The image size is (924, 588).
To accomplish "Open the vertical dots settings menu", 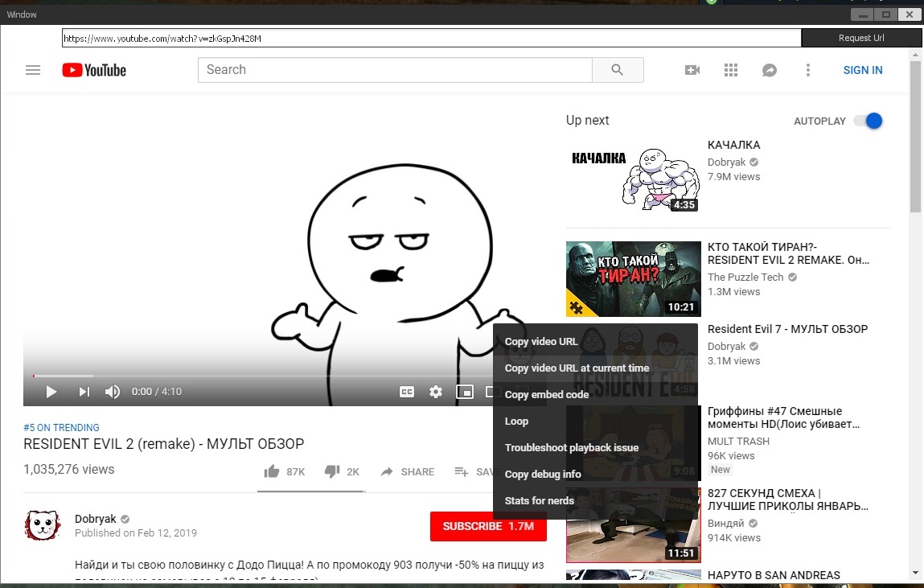I will [x=807, y=70].
